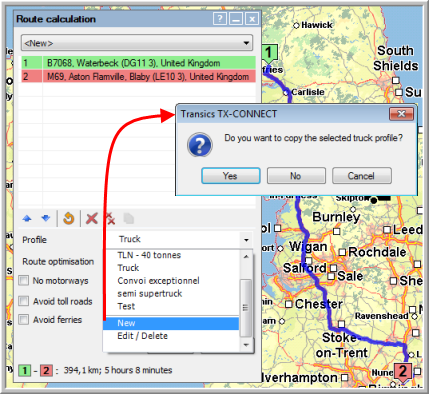The height and width of the screenshot is (394, 429).
Task: Delete waypoint using the red X icon
Action: [x=92, y=219]
